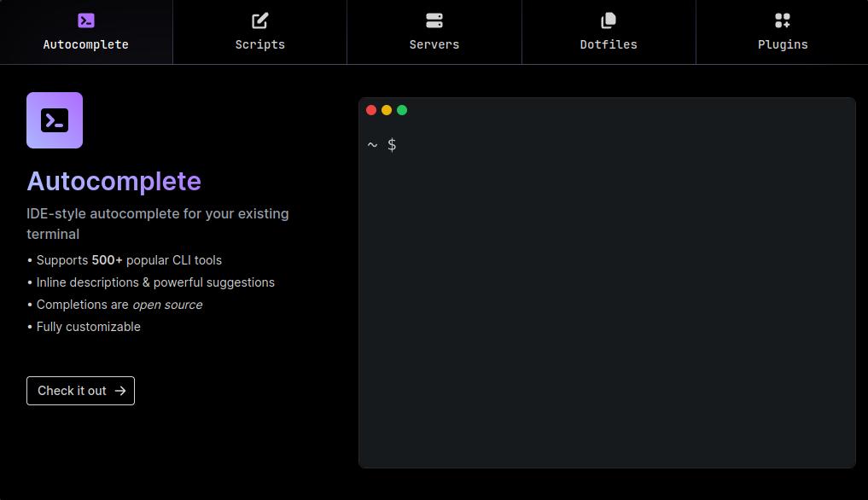Click the large purple terminal logo tile
The height and width of the screenshot is (500, 868).
(x=55, y=120)
